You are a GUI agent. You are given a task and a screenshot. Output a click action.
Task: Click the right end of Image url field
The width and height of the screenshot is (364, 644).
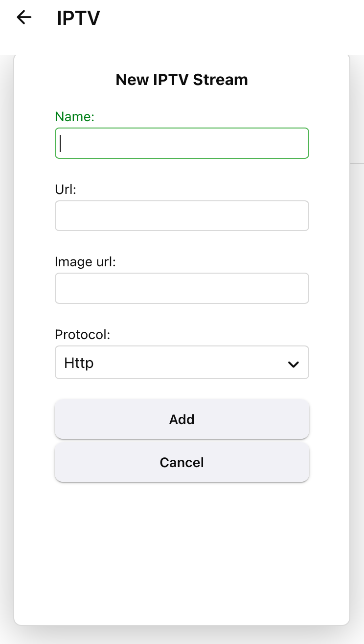point(298,288)
